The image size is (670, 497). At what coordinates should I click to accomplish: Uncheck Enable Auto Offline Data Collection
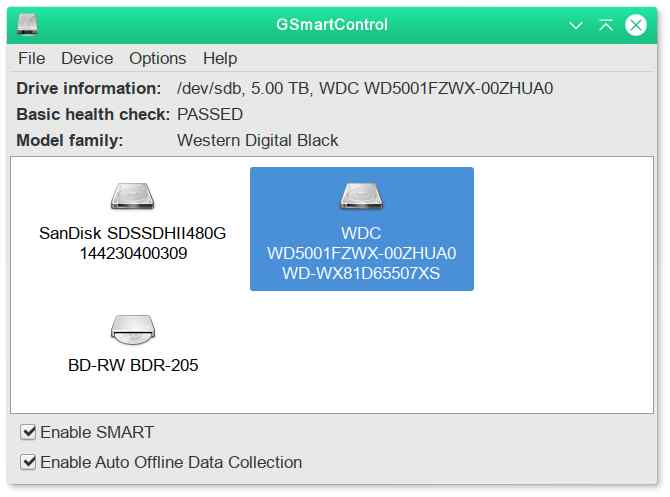[29, 463]
